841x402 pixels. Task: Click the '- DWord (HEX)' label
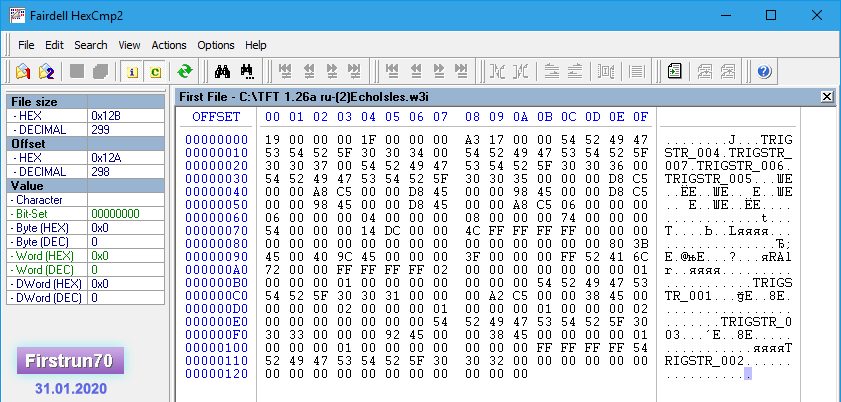coord(46,284)
